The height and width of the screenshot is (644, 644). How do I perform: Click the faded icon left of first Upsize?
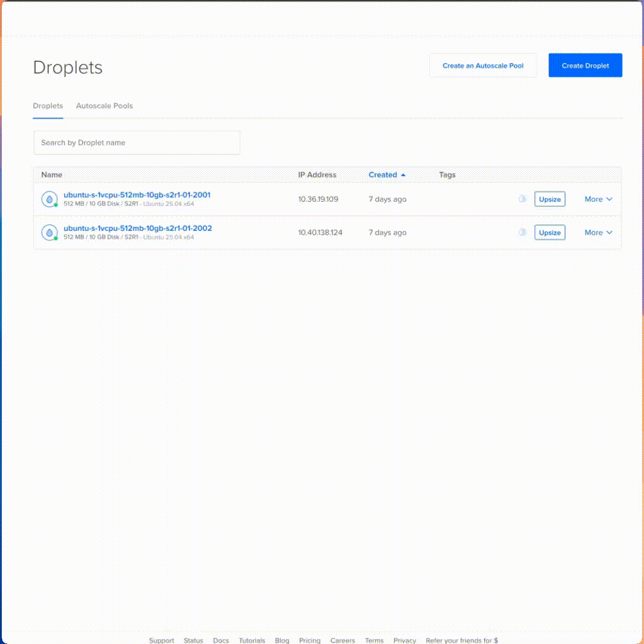pos(523,199)
